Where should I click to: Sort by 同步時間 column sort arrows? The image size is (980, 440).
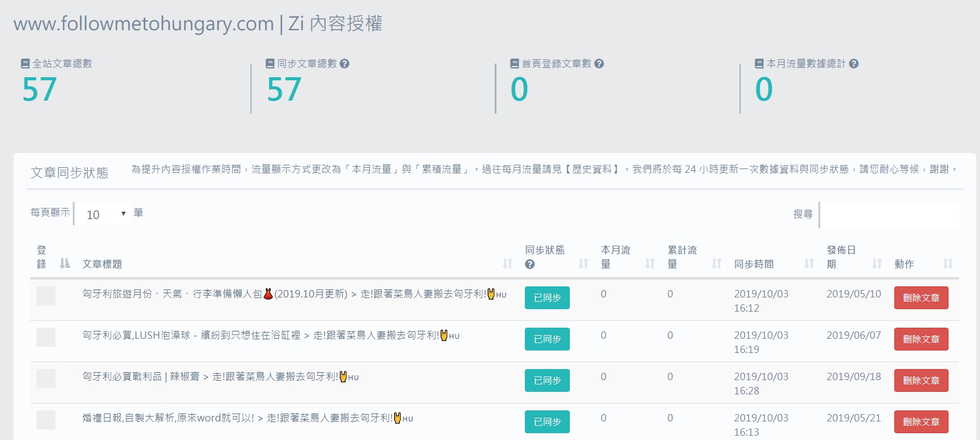point(810,264)
